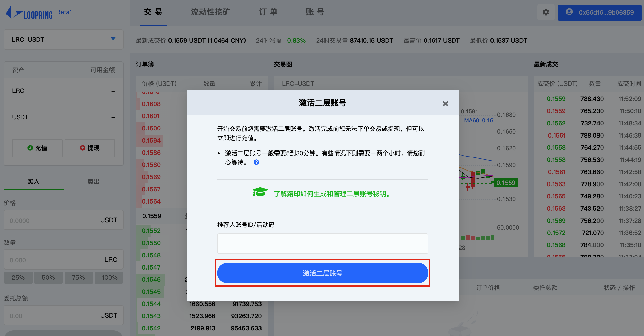Click the 11:46:39 trade row
The width and height of the screenshot is (644, 336).
tap(589, 135)
